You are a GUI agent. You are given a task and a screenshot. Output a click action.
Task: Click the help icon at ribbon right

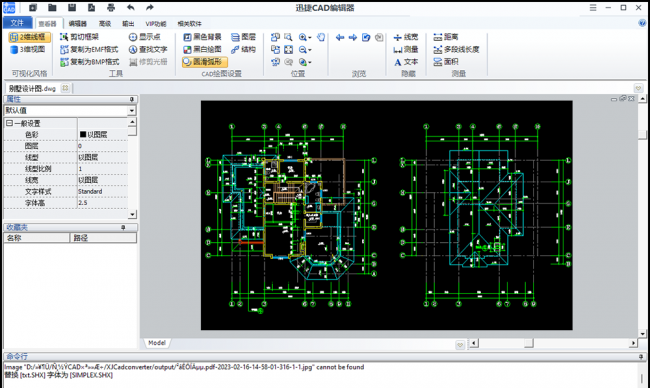tap(643, 23)
